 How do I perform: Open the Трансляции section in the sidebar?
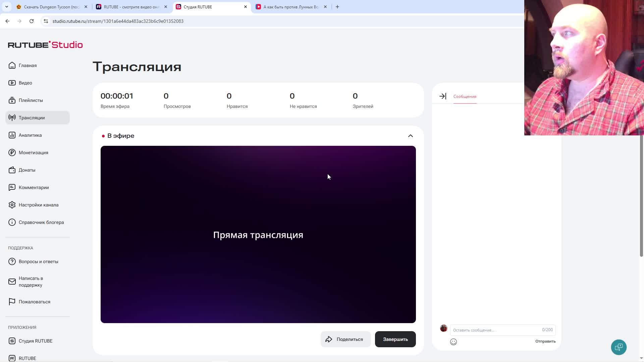click(32, 118)
